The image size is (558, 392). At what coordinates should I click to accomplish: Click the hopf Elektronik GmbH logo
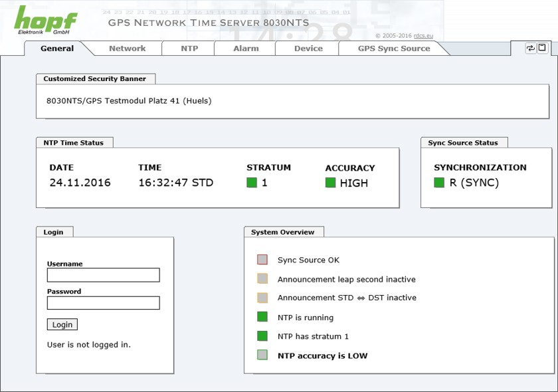pos(45,21)
